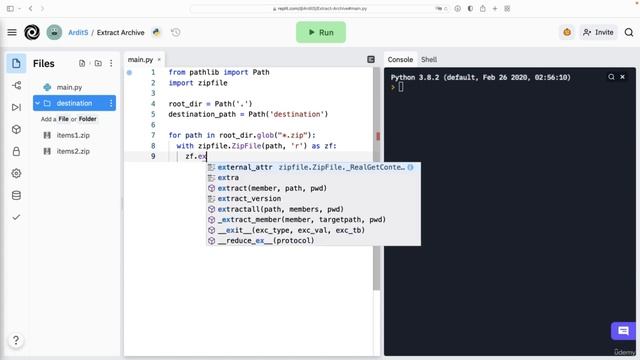Image resolution: width=640 pixels, height=360 pixels.
Task: Click the editor vertical scrollbar
Action: tap(377, 180)
